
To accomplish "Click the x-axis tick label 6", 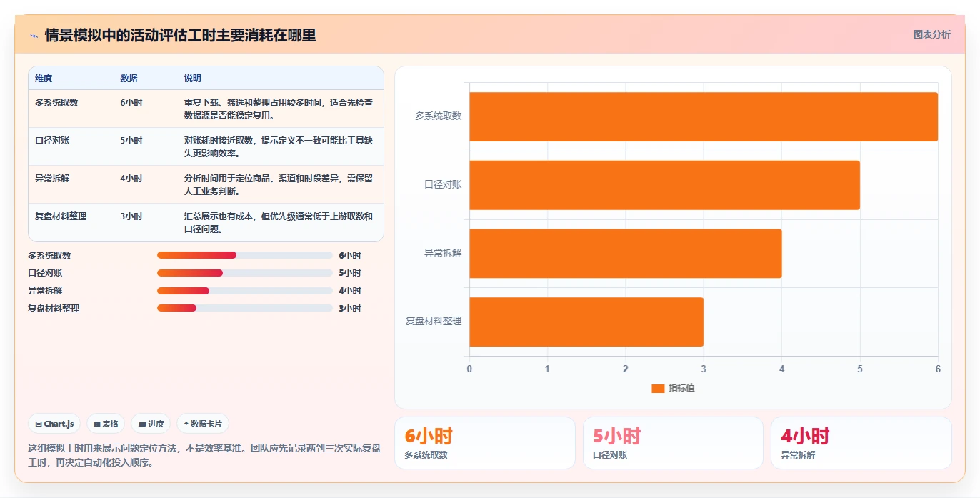I will [x=938, y=369].
